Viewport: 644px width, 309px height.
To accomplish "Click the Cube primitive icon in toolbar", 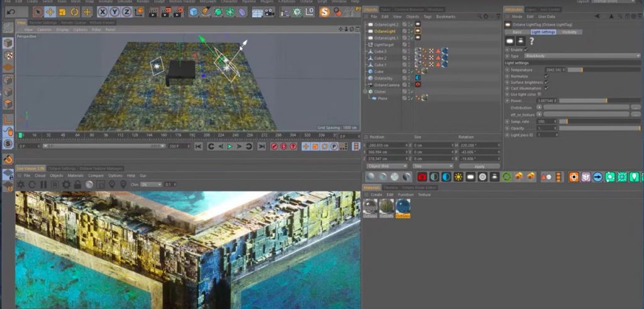I will click(194, 11).
